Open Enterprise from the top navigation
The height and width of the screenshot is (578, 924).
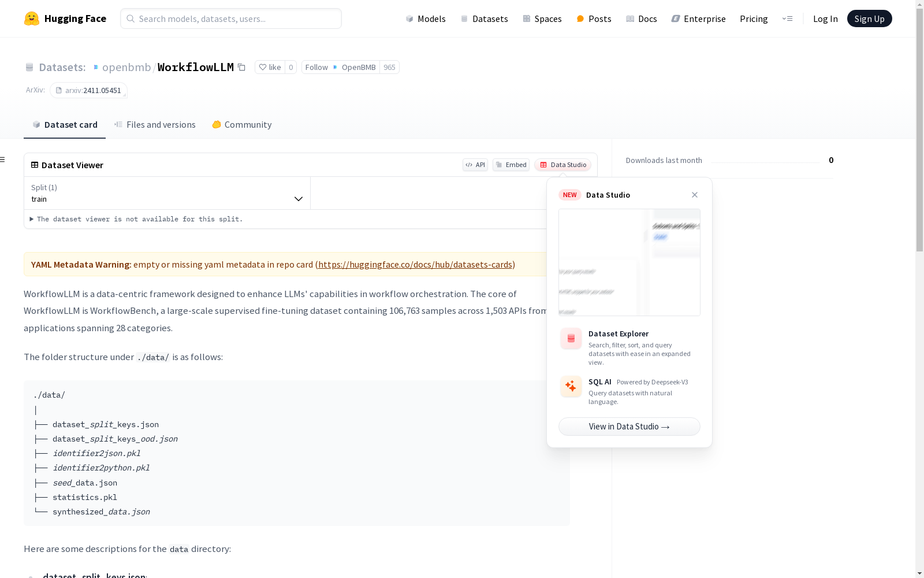(698, 18)
